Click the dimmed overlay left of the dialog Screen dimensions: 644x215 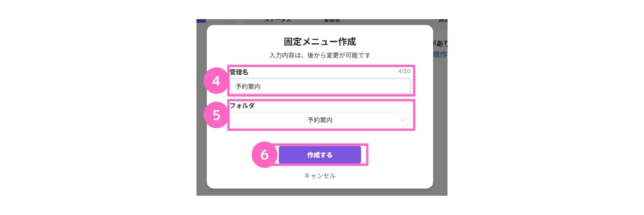tap(202, 134)
